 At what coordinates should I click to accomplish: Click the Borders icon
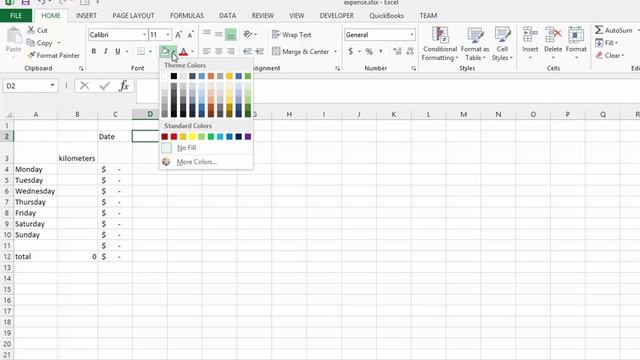click(x=141, y=51)
